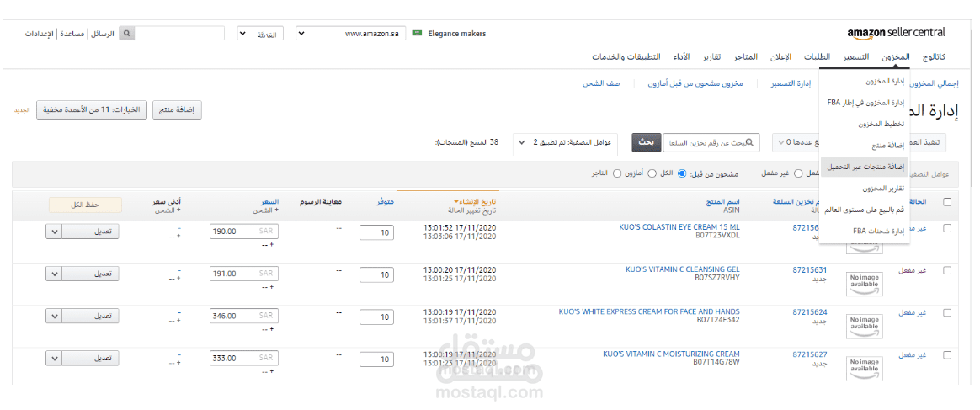Open KUO'S VITAMIN C CLEANSING GEL link
Image resolution: width=980 pixels, height=410 pixels.
(x=683, y=270)
